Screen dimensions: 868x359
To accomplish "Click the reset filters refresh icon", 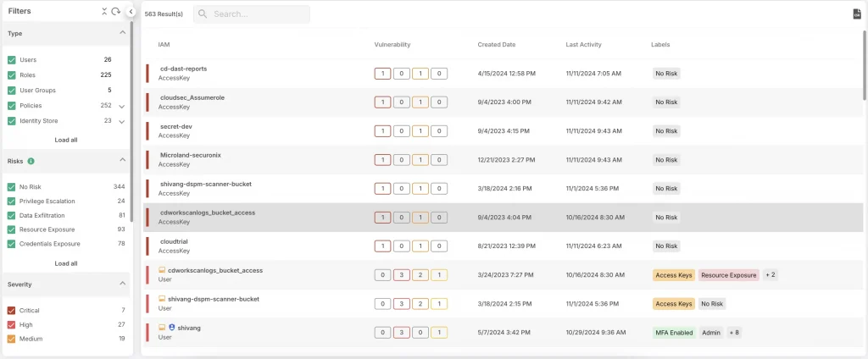I will (115, 11).
